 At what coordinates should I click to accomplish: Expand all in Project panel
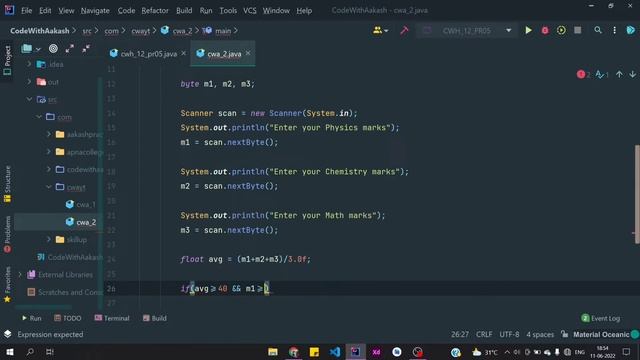click(x=69, y=49)
